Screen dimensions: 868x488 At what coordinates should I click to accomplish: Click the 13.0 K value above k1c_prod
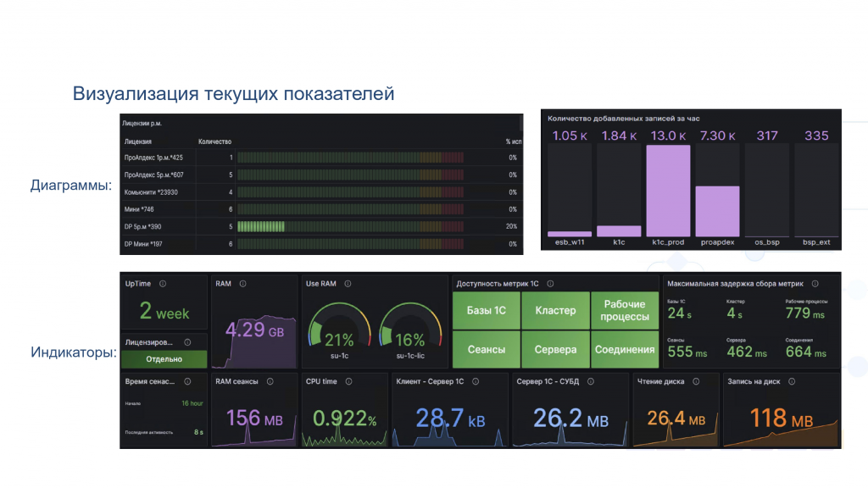coord(668,136)
